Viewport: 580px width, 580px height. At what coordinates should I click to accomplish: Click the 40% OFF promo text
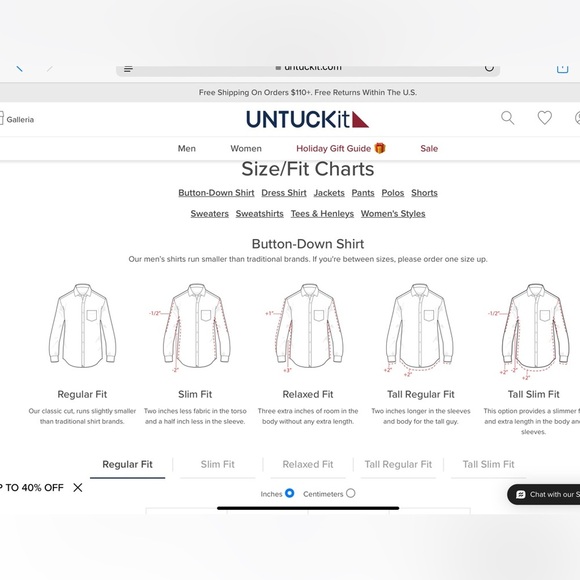[32, 488]
